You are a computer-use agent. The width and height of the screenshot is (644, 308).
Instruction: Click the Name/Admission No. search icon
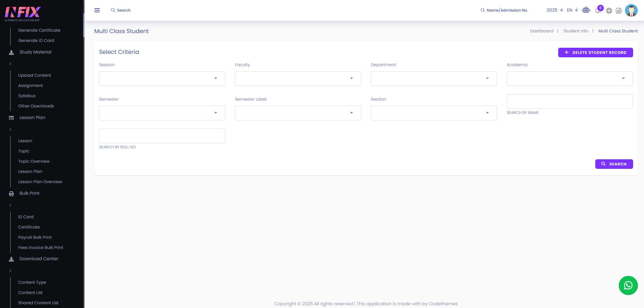click(483, 10)
